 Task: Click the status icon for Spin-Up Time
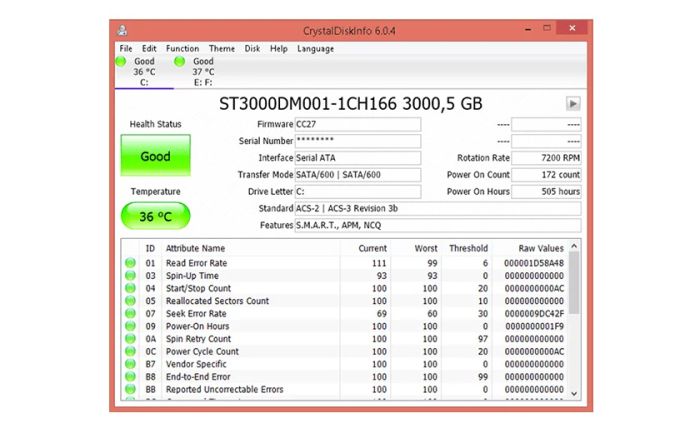coord(130,275)
